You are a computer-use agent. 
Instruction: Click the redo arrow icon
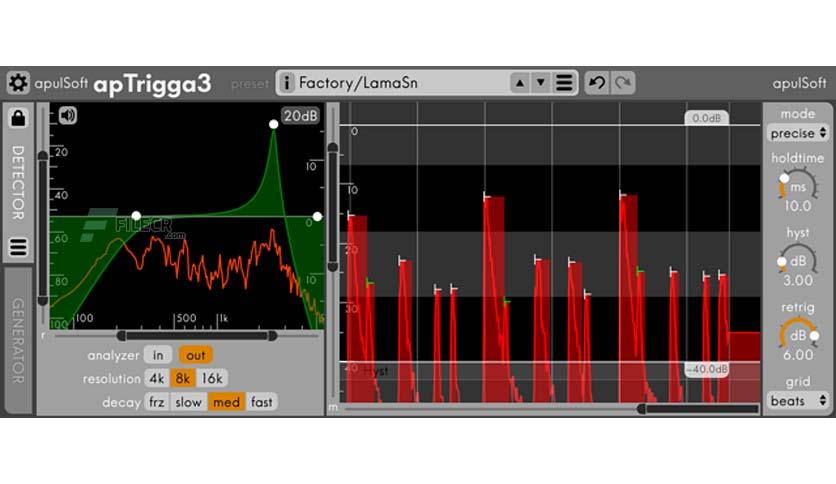(622, 83)
